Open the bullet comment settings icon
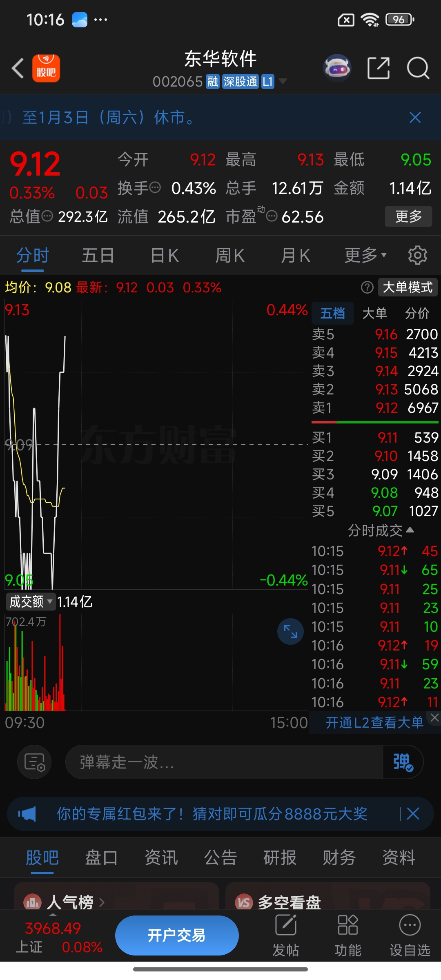 click(x=34, y=762)
